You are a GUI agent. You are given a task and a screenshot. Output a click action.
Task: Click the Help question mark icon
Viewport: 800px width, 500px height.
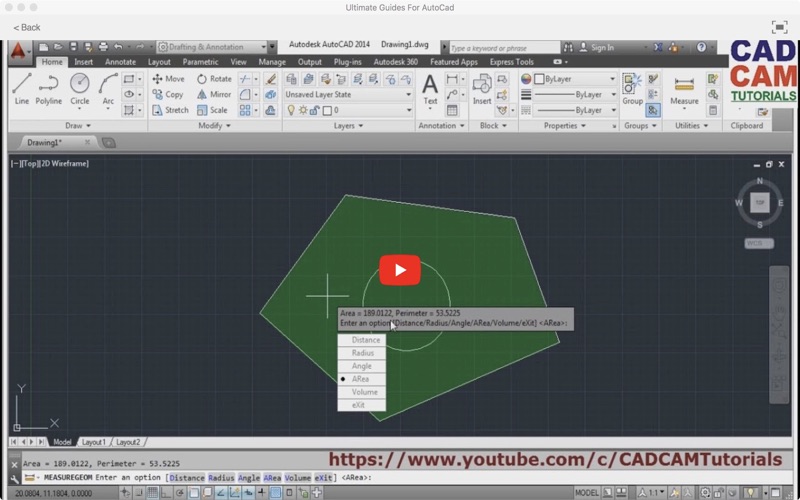point(702,47)
